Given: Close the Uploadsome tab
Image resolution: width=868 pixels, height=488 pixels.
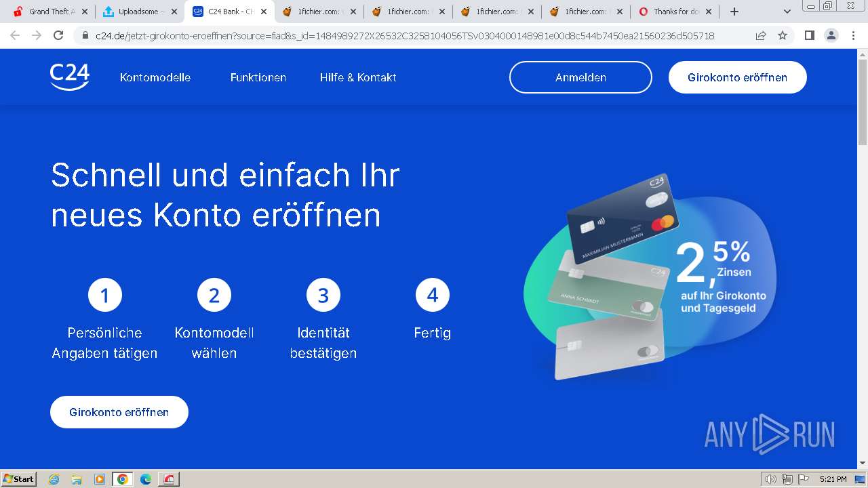Looking at the screenshot, I should coord(174,12).
